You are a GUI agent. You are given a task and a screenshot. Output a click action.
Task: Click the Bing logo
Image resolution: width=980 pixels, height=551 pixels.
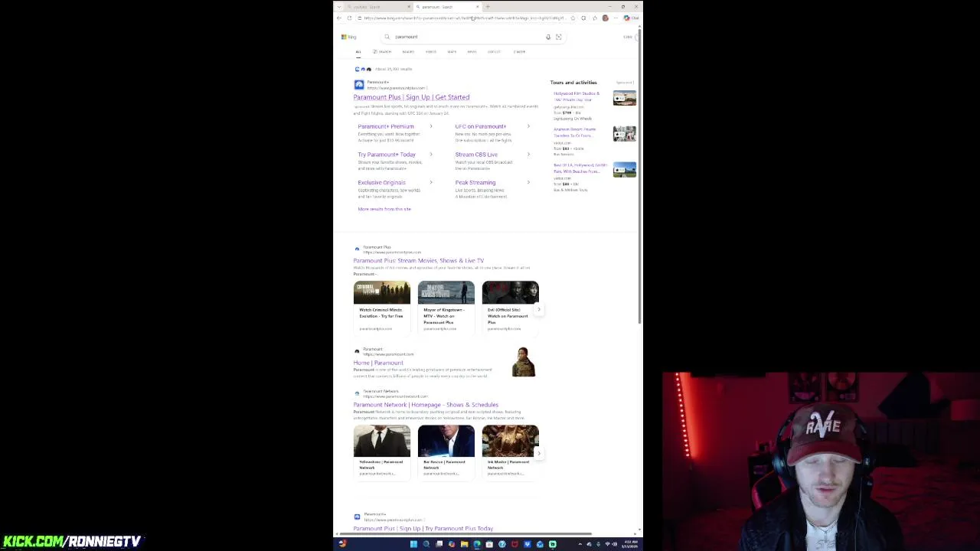click(x=349, y=37)
